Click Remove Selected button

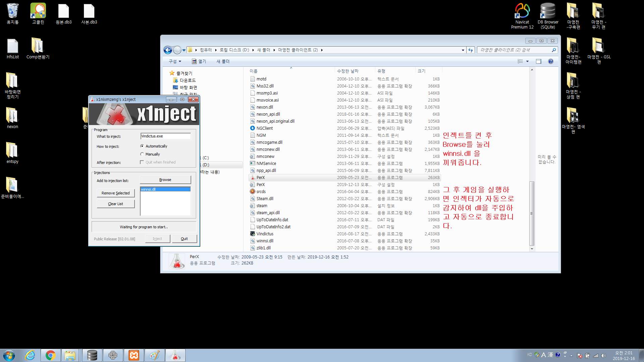[x=116, y=193]
